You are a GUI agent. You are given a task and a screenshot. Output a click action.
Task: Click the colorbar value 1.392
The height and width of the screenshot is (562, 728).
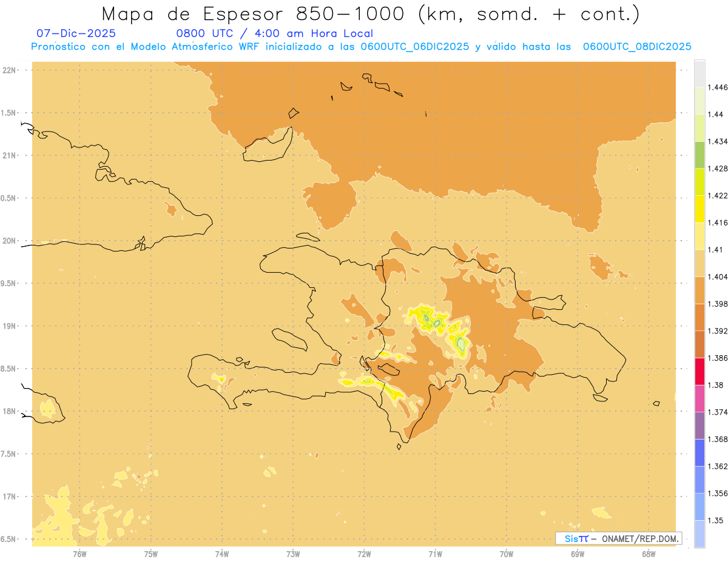718,330
